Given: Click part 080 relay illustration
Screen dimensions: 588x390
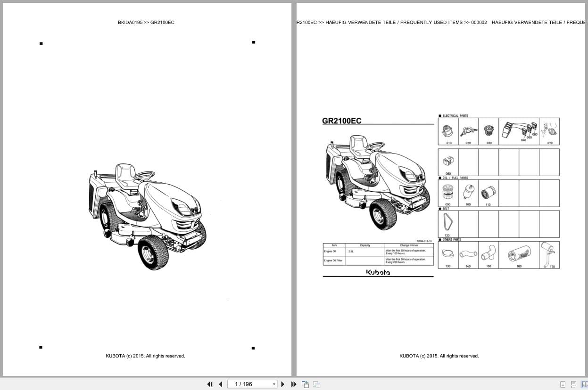Looking at the screenshot, I should coord(448,161).
